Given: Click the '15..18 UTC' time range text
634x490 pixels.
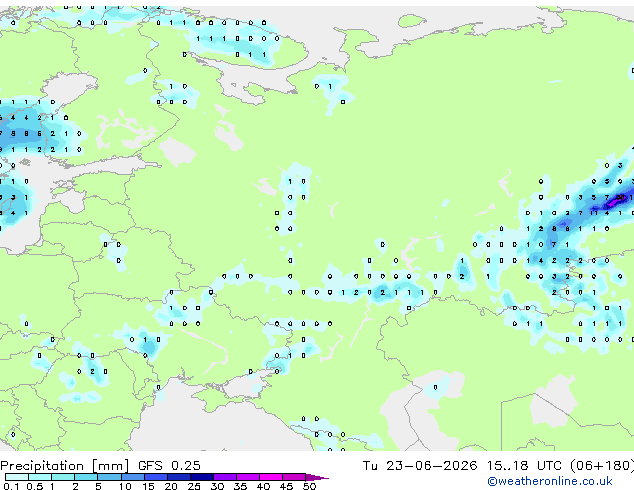Looking at the screenshot, I should tap(524, 466).
